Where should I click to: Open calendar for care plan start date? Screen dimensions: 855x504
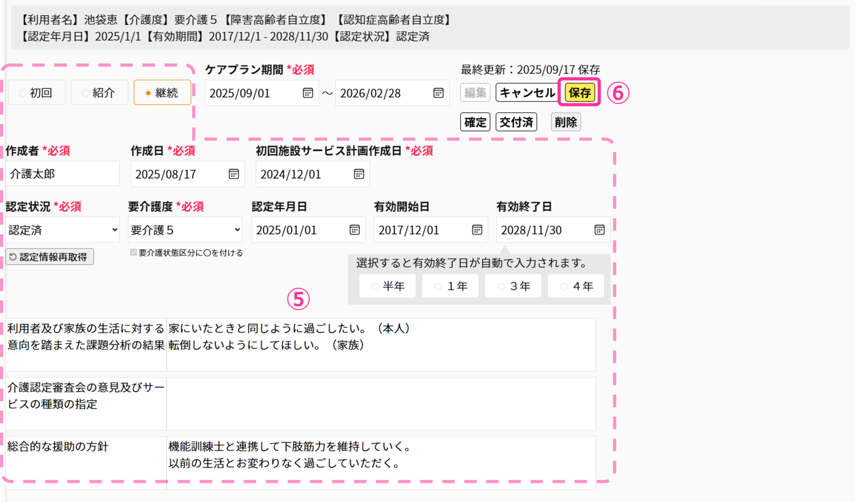coord(308,93)
